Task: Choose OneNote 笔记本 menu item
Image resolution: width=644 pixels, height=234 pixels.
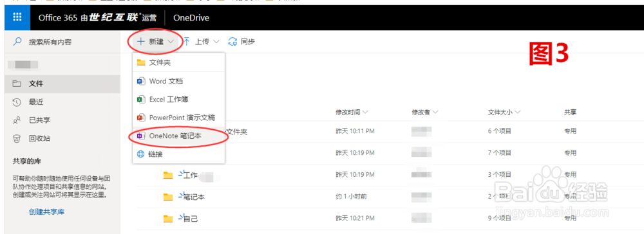Action: (178, 136)
